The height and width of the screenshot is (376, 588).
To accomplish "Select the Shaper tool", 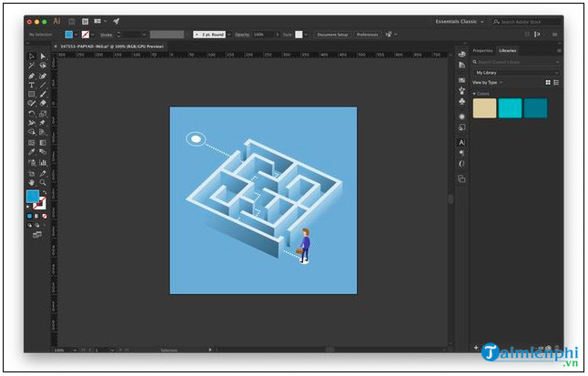I will tap(32, 103).
